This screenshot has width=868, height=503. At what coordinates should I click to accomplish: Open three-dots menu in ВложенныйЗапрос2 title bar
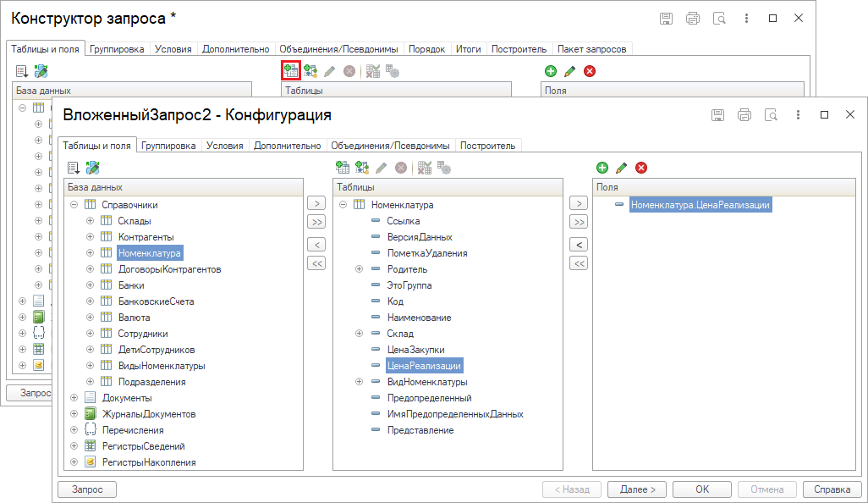[798, 114]
